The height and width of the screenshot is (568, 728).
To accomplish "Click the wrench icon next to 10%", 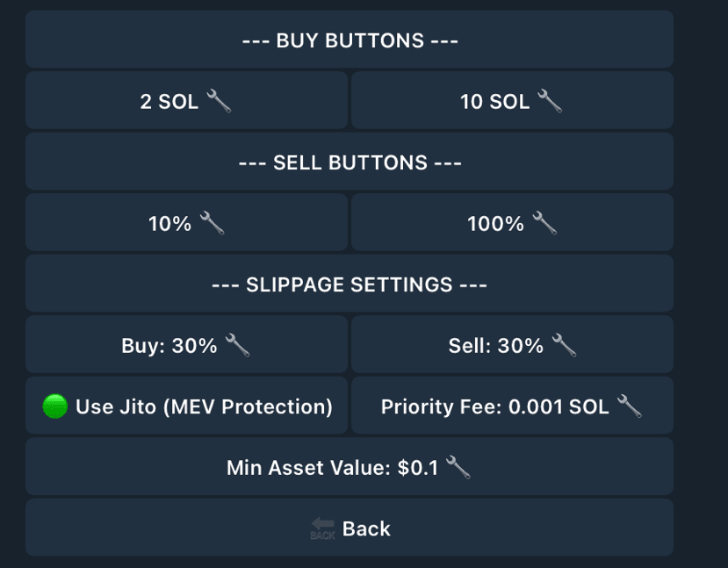I will click(x=212, y=223).
